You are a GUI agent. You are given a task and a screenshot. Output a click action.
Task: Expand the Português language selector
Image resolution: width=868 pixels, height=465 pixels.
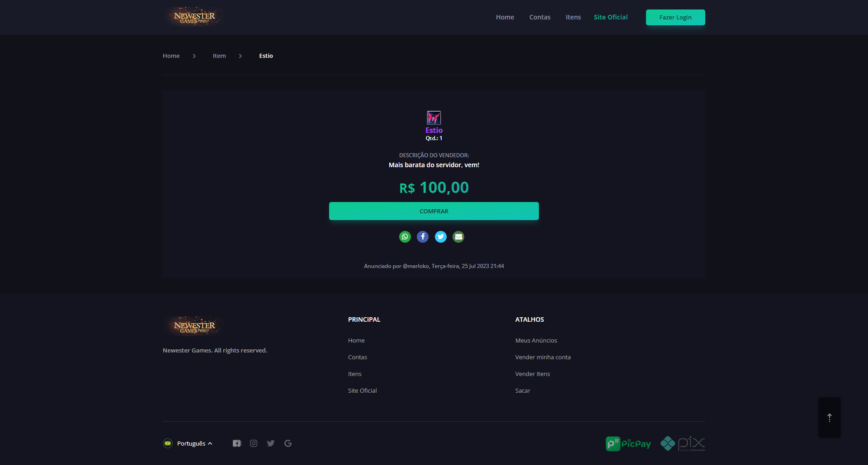pos(188,443)
